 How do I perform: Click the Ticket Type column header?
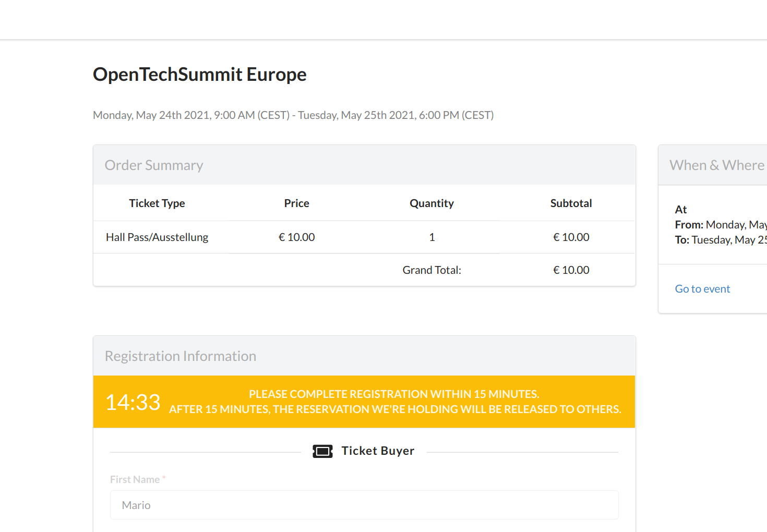tap(157, 203)
